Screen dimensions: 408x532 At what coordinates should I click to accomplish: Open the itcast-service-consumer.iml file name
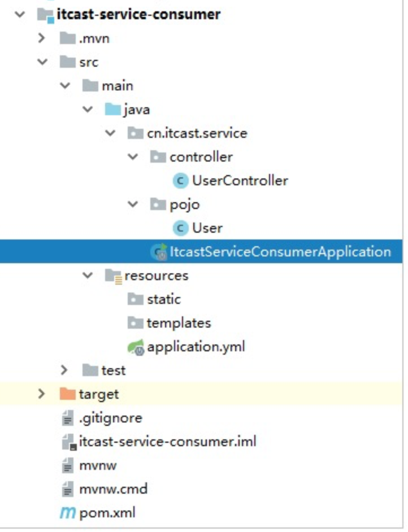[167, 442]
